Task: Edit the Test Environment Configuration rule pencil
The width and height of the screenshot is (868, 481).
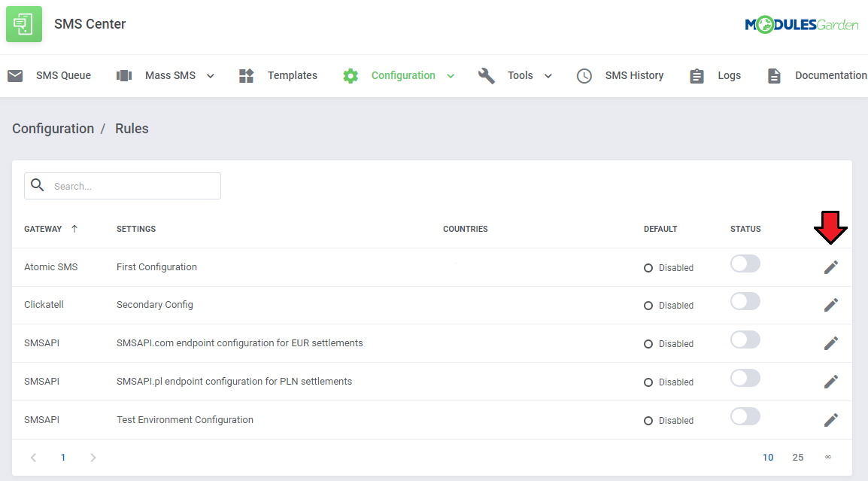Action: (x=831, y=419)
